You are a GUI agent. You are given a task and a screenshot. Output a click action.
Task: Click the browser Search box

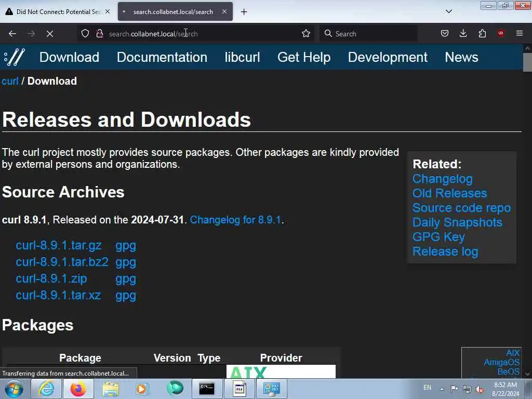(368, 34)
